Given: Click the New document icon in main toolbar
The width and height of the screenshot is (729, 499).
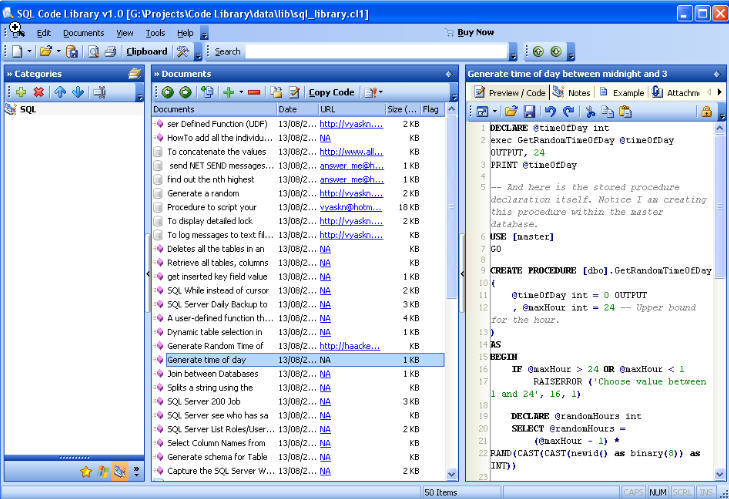Looking at the screenshot, I should 17,52.
